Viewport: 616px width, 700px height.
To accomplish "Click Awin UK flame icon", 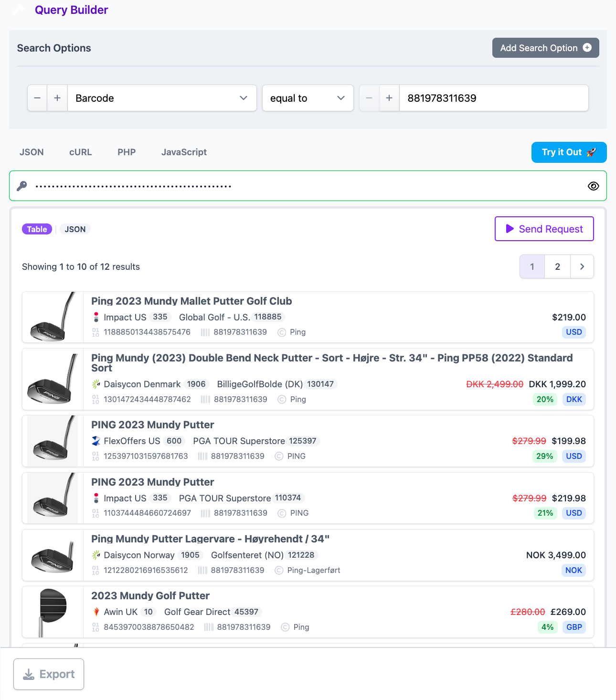I will click(96, 612).
